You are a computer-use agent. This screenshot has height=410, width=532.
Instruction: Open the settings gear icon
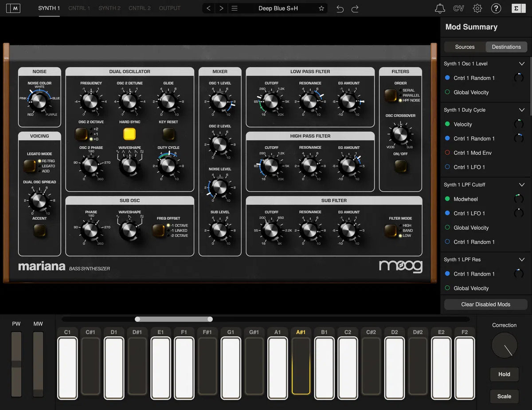tap(477, 8)
